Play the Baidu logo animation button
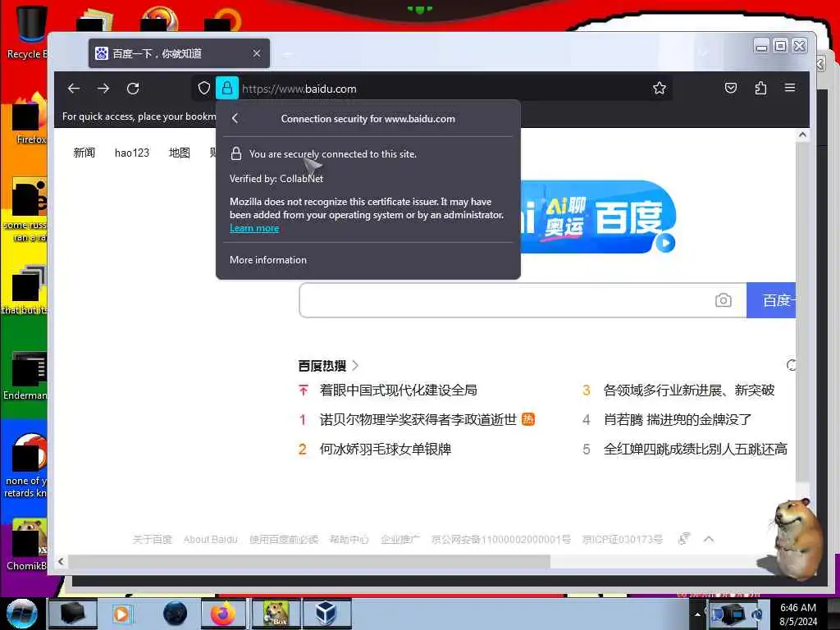 pos(665,243)
